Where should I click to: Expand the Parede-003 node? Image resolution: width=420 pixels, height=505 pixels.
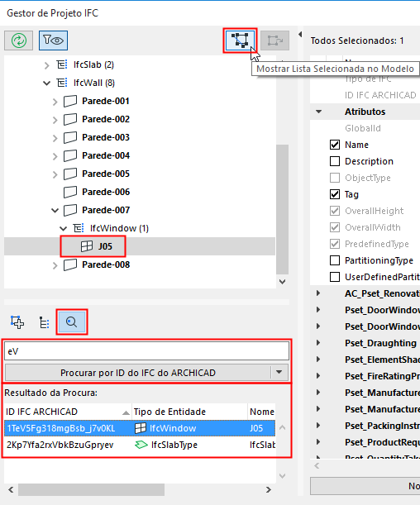click(x=55, y=138)
